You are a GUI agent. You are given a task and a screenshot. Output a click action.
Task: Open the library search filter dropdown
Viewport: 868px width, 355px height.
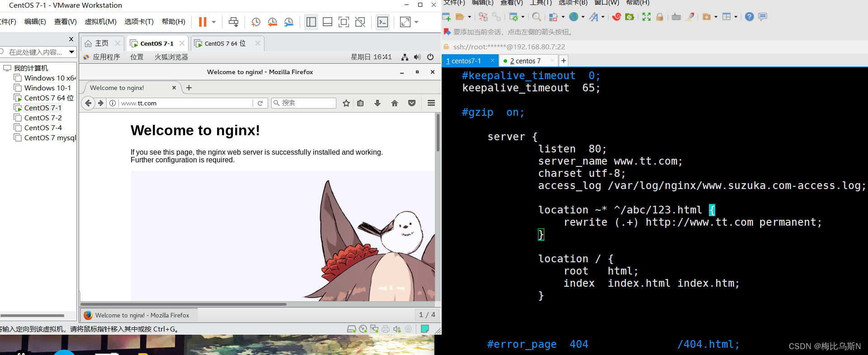(71, 52)
